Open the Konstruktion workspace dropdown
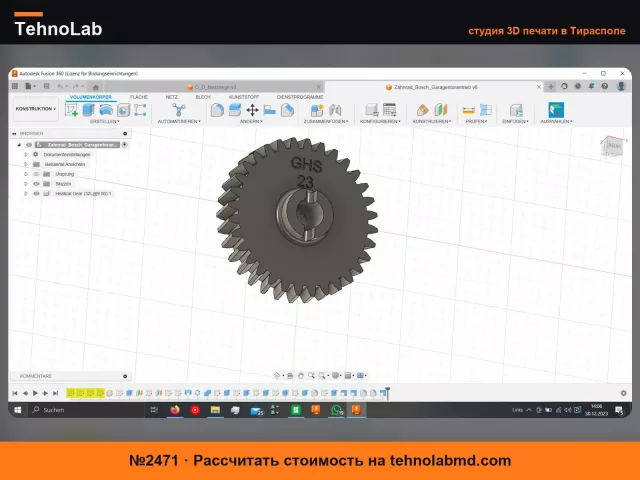The height and width of the screenshot is (480, 640). pos(36,109)
